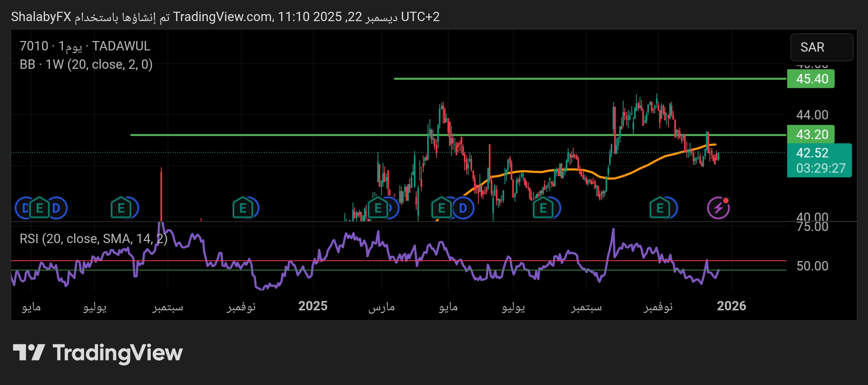This screenshot has width=868, height=385.
Task: Click the 2025 label on the time axis
Action: (313, 306)
